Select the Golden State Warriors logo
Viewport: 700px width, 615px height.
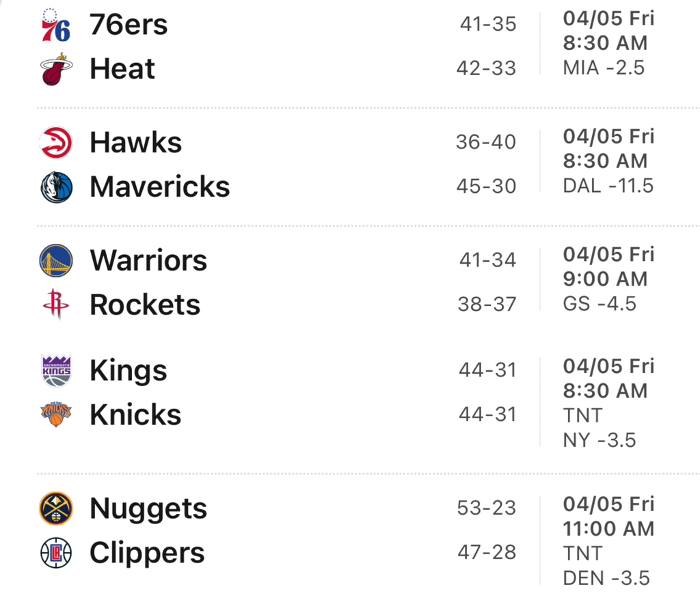click(55, 260)
